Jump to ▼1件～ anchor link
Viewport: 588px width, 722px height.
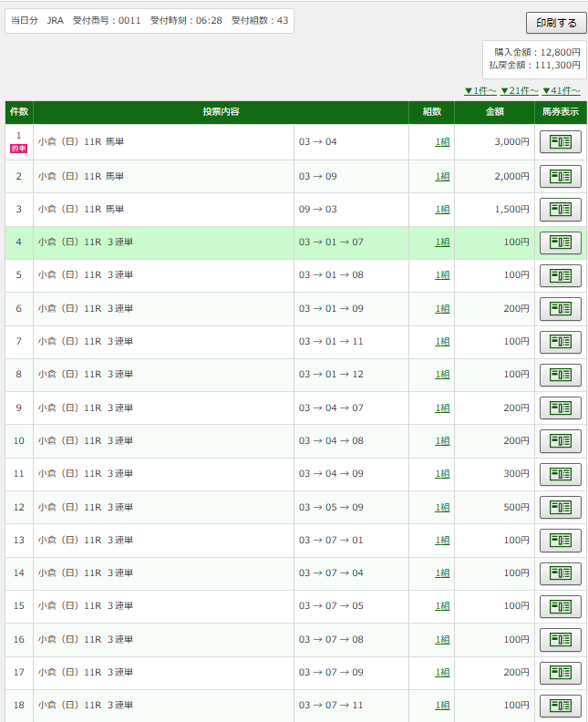(x=480, y=91)
